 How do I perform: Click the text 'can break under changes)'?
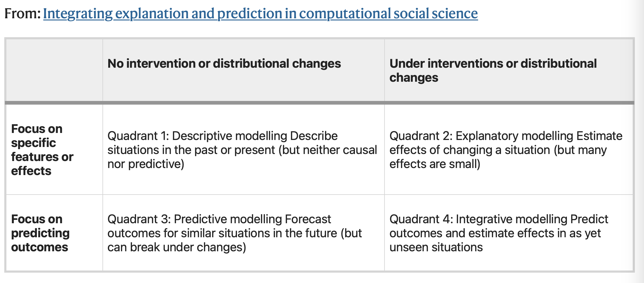click(x=177, y=247)
